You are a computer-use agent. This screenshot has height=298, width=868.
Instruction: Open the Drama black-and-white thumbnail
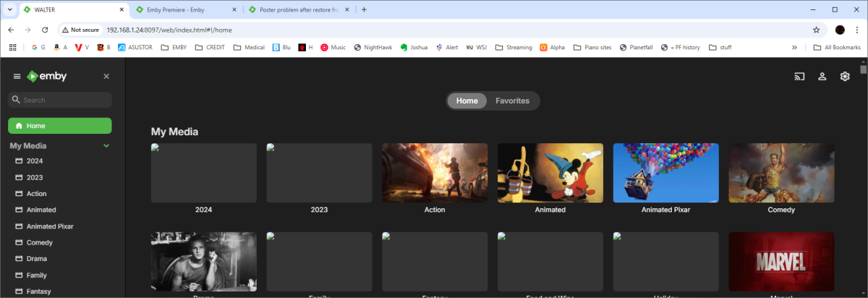(x=203, y=262)
